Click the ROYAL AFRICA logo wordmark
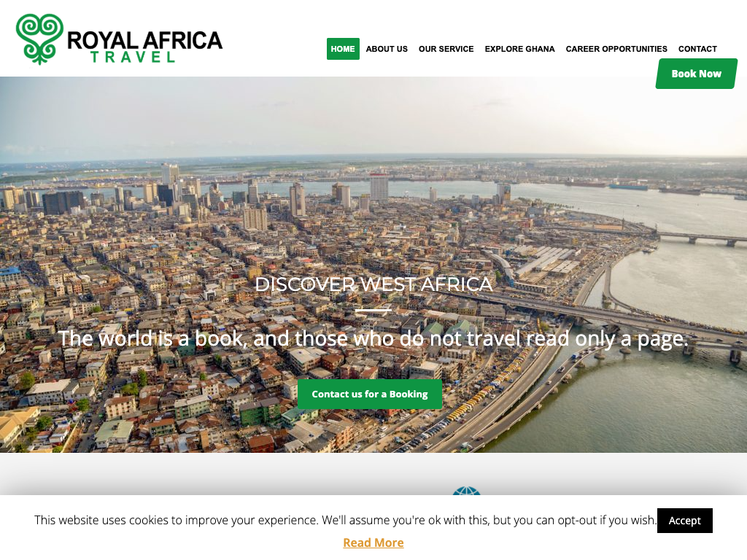The width and height of the screenshot is (747, 560). (x=145, y=41)
